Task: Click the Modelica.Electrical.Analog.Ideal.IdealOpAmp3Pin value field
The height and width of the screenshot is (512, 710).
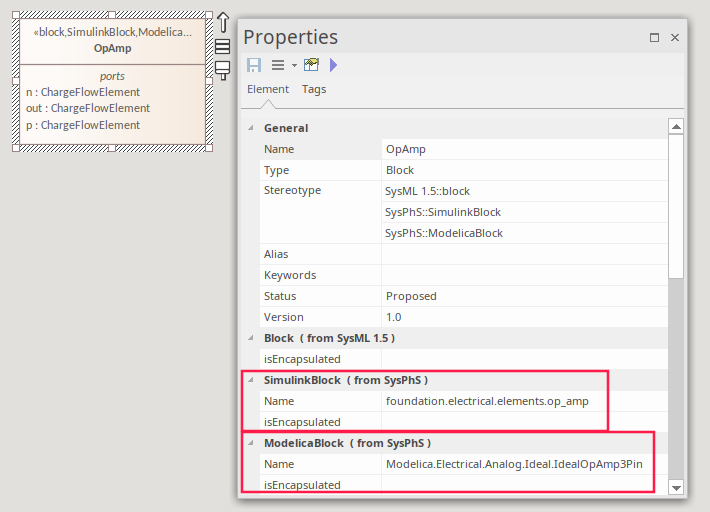Action: tap(513, 464)
